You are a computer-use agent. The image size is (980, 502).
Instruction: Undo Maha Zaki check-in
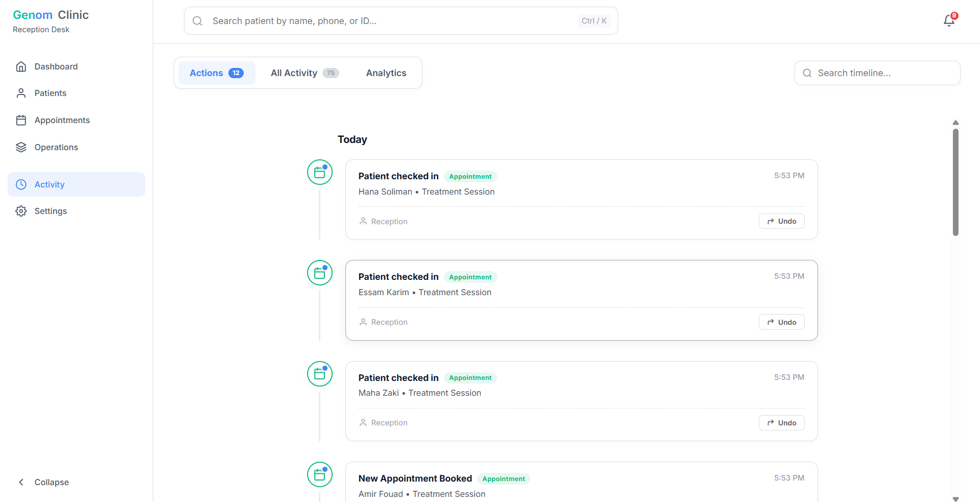point(781,423)
